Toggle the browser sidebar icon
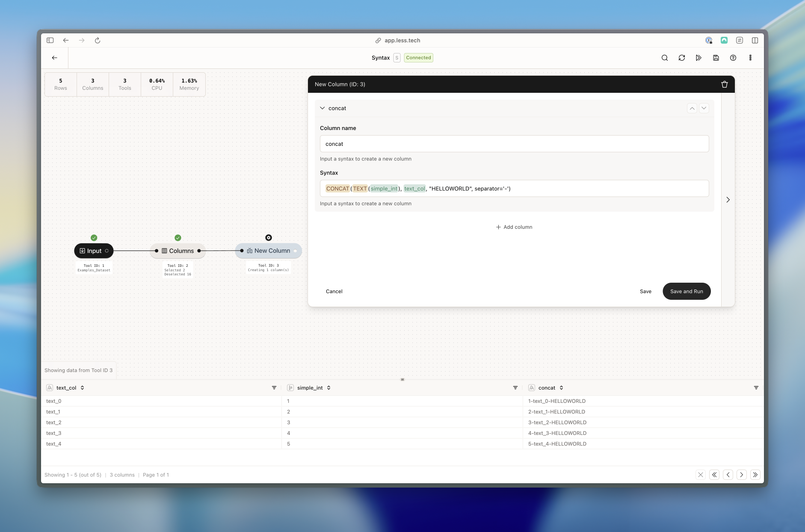The image size is (805, 532). pyautogui.click(x=50, y=40)
